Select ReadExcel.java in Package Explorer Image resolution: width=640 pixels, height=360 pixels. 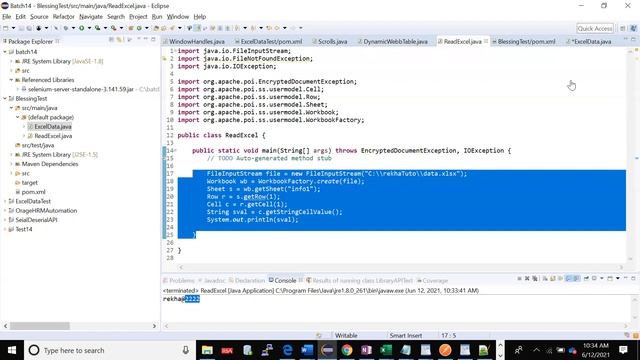(53, 136)
